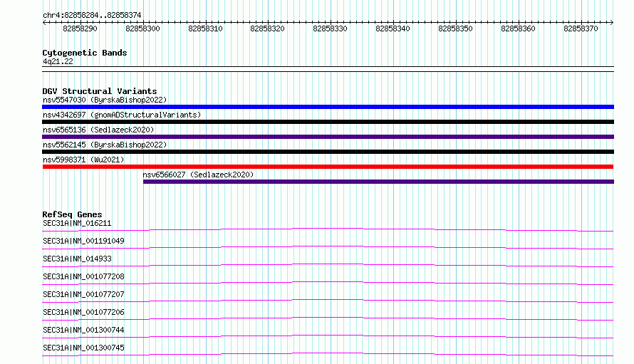Click the right arrow end of the ruler
The height and width of the screenshot is (364, 634).
[x=612, y=23]
